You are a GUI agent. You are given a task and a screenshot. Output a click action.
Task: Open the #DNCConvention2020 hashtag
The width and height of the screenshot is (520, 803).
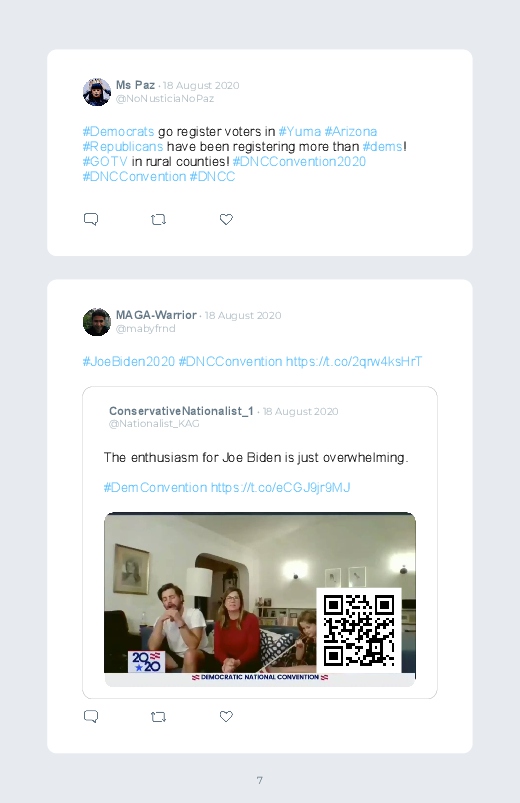[299, 161]
